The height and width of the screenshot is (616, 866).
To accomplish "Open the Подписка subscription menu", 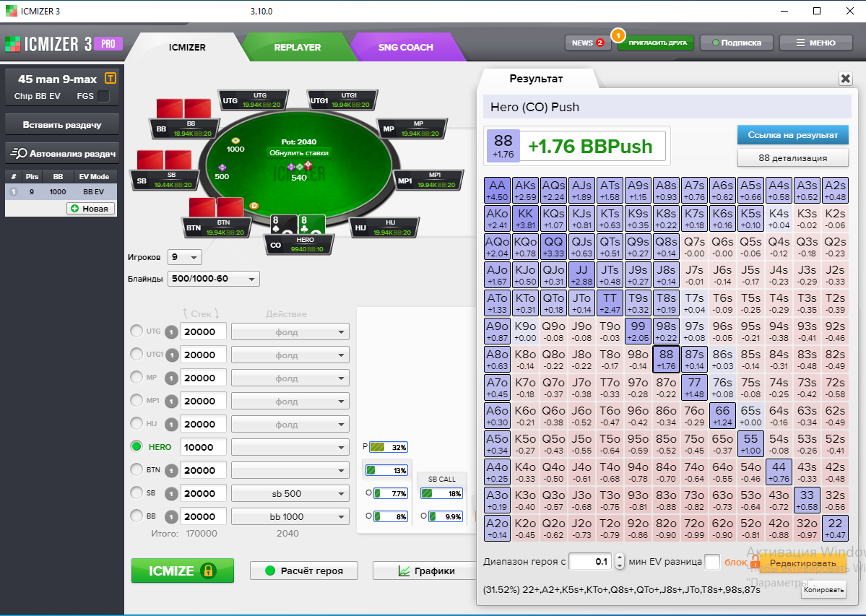I will 736,43.
